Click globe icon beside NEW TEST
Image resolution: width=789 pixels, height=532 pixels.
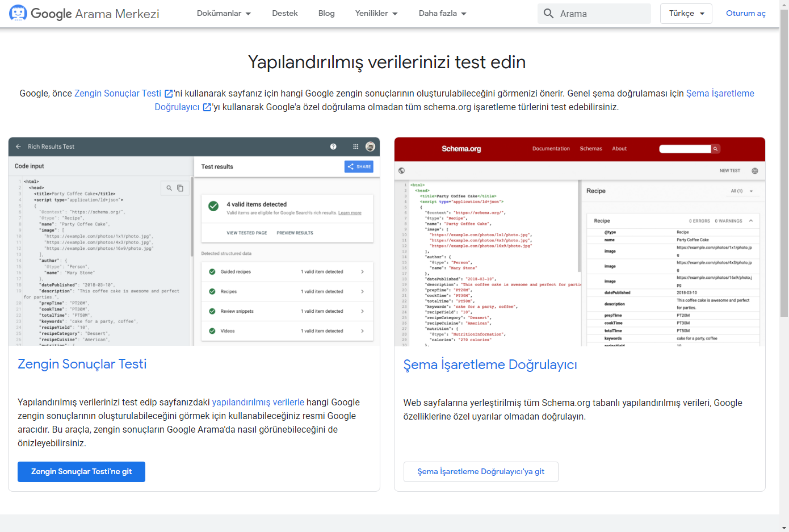click(755, 171)
